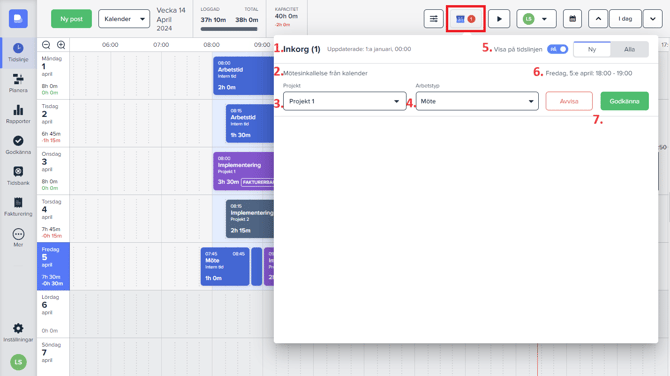Click the app logo icon
670x376 pixels.
[18, 19]
